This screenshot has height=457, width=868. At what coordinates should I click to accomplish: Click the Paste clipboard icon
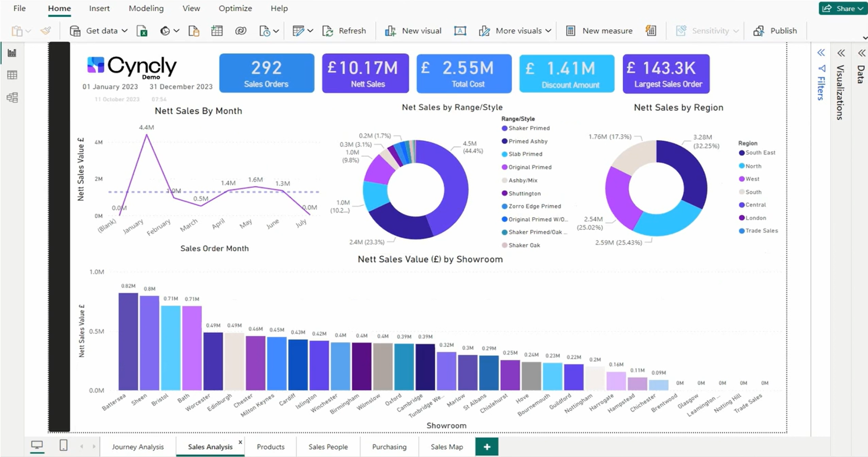(x=17, y=31)
